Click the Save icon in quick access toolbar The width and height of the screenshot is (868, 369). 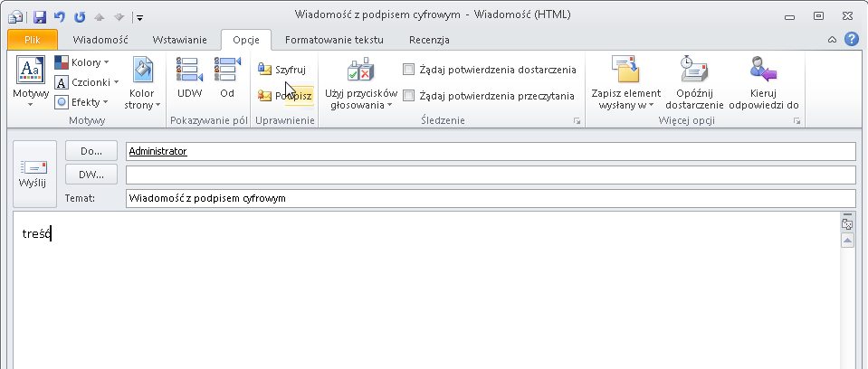[39, 16]
